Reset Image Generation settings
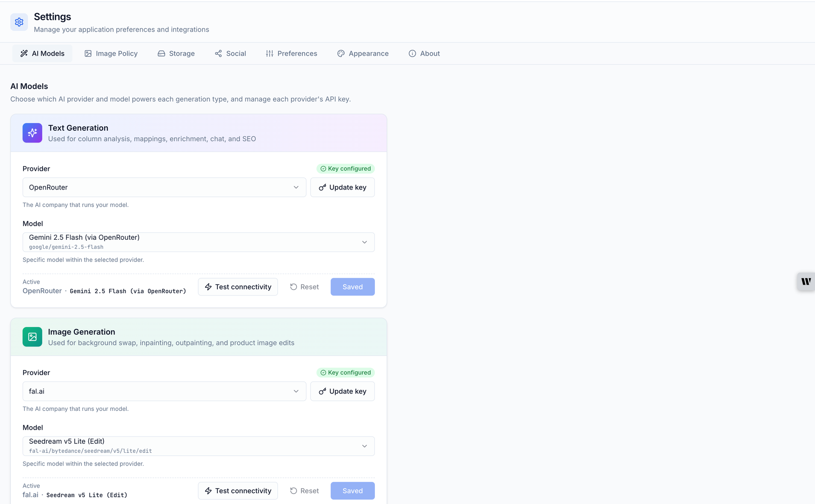815x504 pixels. click(304, 491)
